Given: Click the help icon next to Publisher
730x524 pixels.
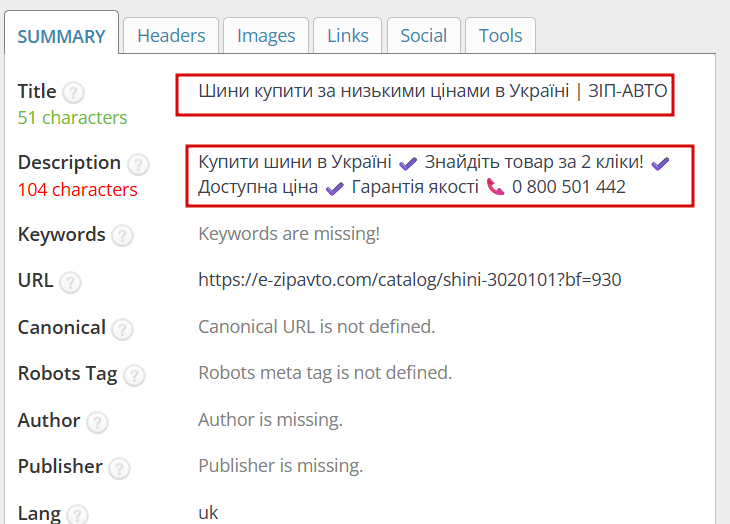Looking at the screenshot, I should click(x=120, y=469).
